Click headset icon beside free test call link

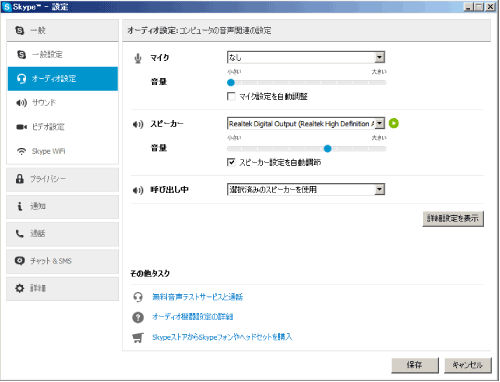click(138, 297)
